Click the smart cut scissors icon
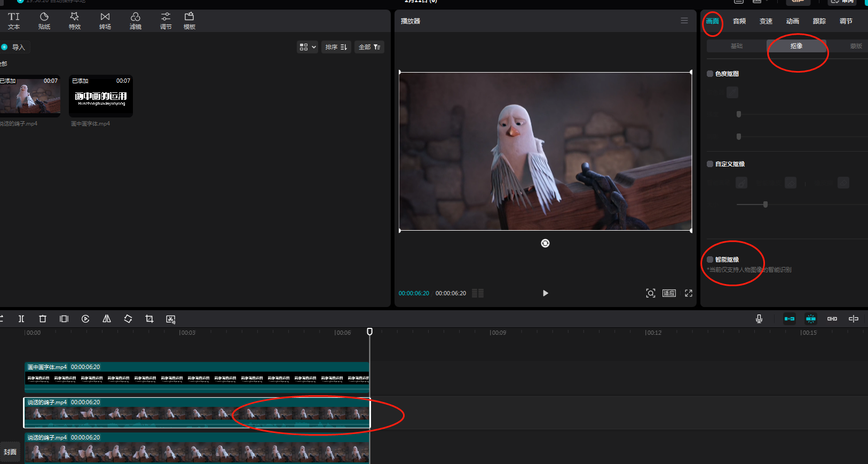868x464 pixels. (171, 319)
